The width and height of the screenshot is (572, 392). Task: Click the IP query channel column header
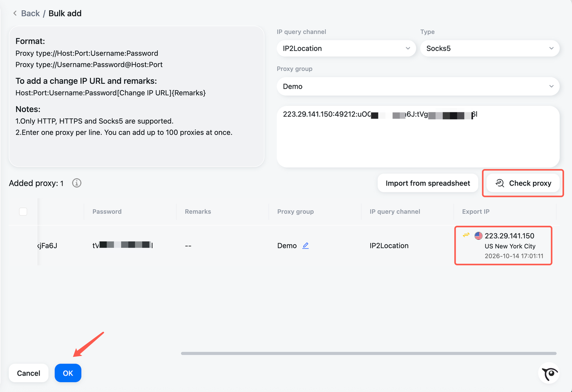pos(395,211)
